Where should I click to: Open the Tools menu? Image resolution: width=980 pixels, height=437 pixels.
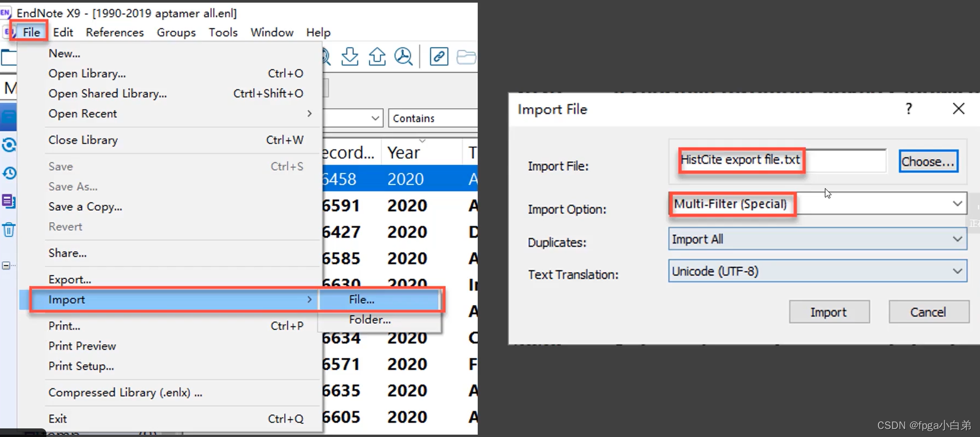coord(223,32)
